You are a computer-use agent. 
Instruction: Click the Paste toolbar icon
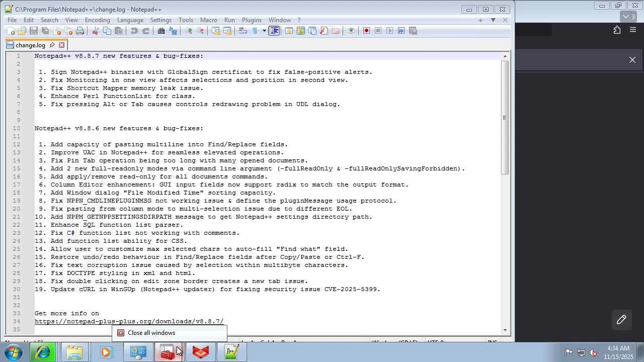118,31
